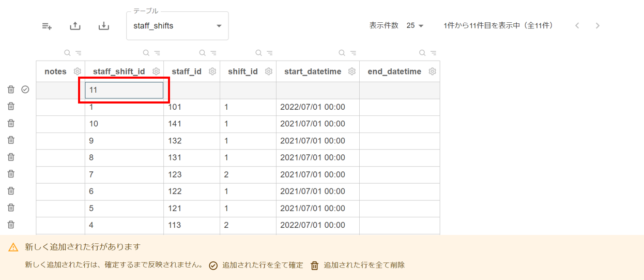Viewport: 644px width, 280px height.
Task: Click shift_id cell in staff_id 123 row
Action: tap(248, 175)
